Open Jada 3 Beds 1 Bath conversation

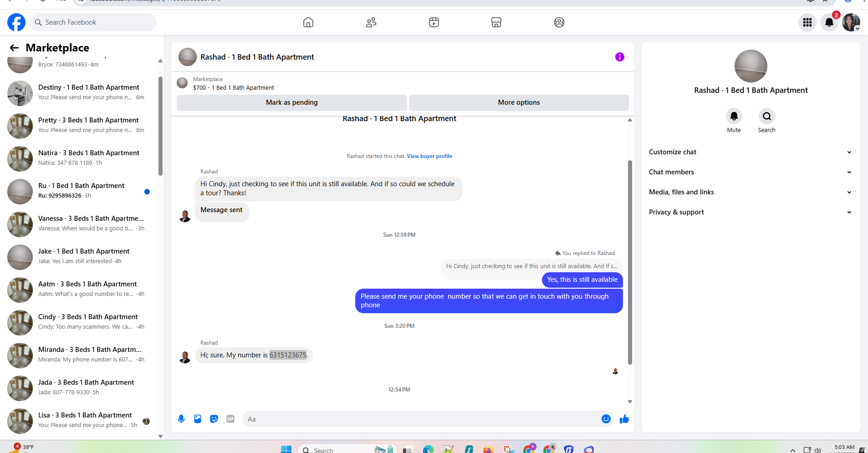coord(80,388)
